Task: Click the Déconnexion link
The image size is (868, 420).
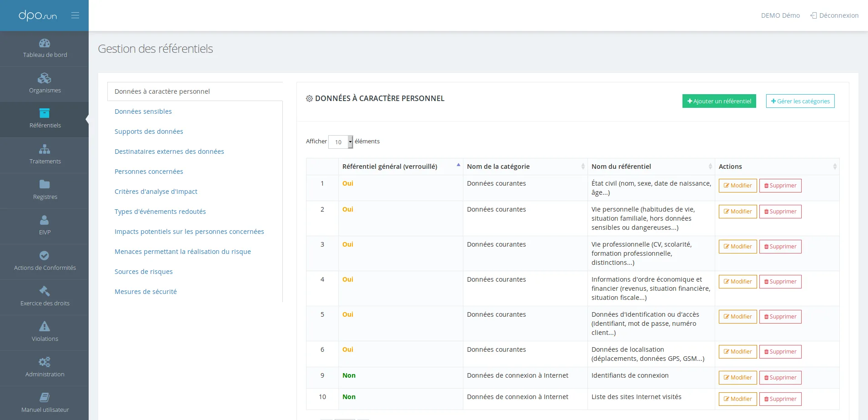Action: pyautogui.click(x=834, y=15)
